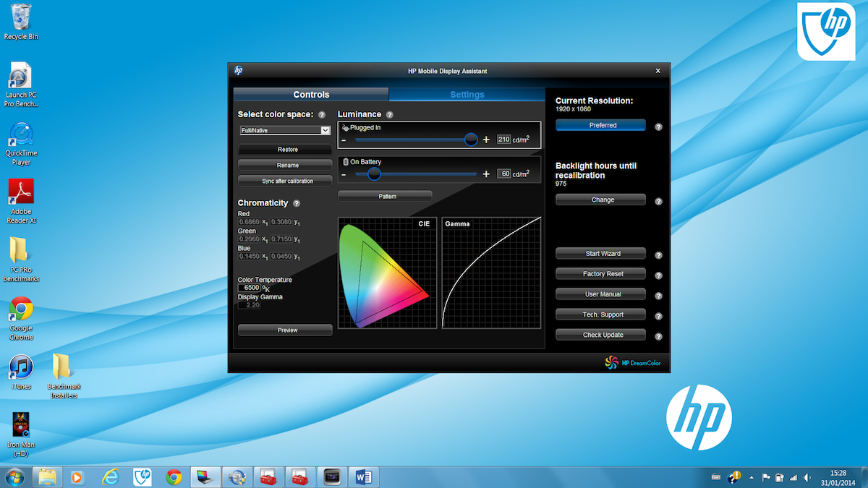Click help icon next to Factory Reset
The height and width of the screenshot is (488, 868).
pyautogui.click(x=659, y=275)
